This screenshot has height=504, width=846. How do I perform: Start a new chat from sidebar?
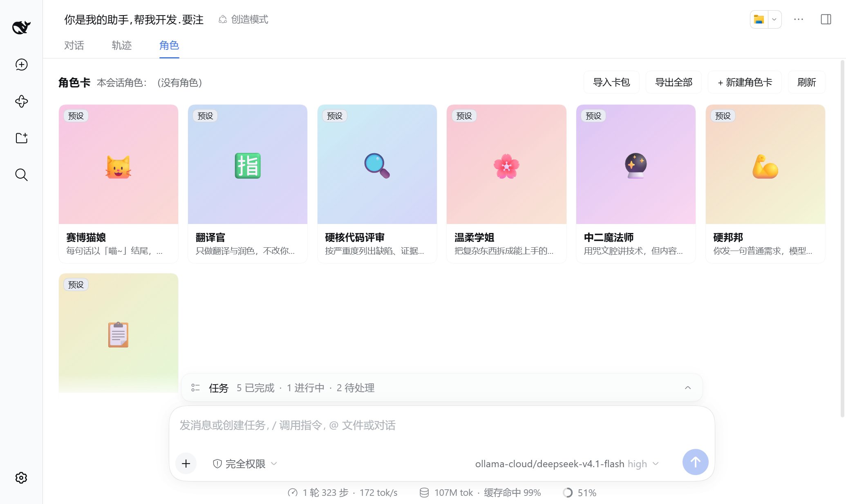coord(21,65)
